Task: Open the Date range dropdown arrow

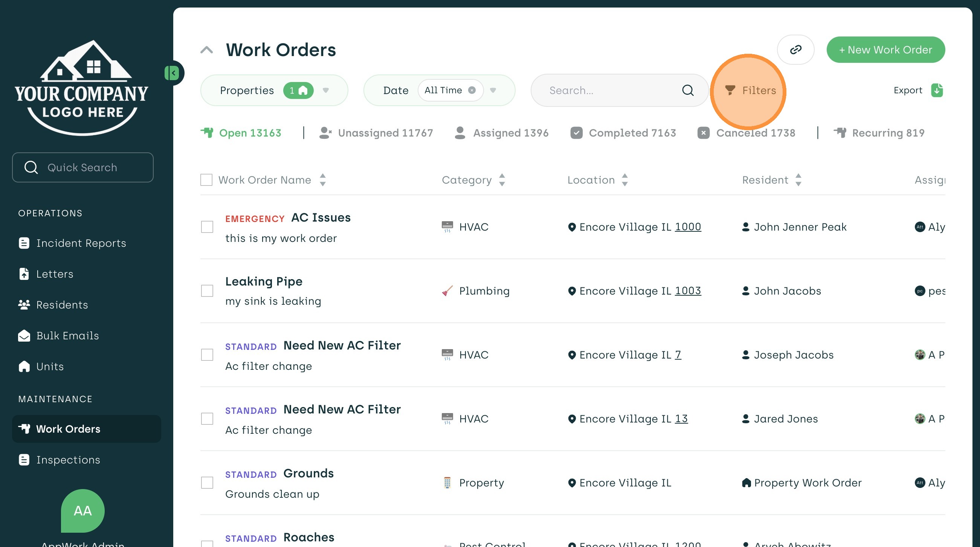Action: [493, 90]
